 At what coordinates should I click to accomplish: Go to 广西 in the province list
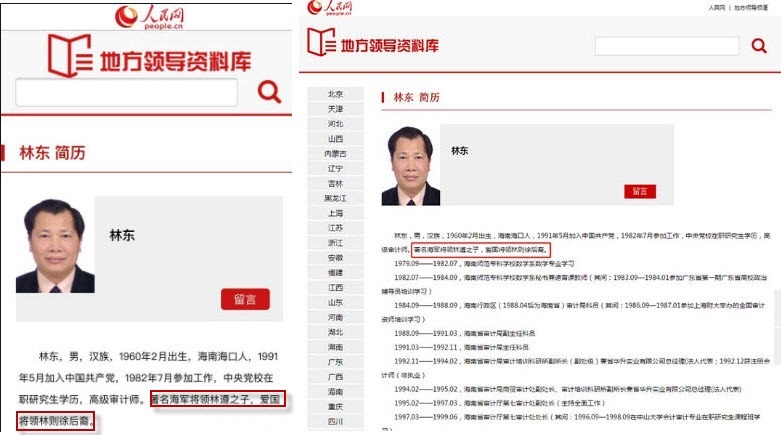point(335,377)
